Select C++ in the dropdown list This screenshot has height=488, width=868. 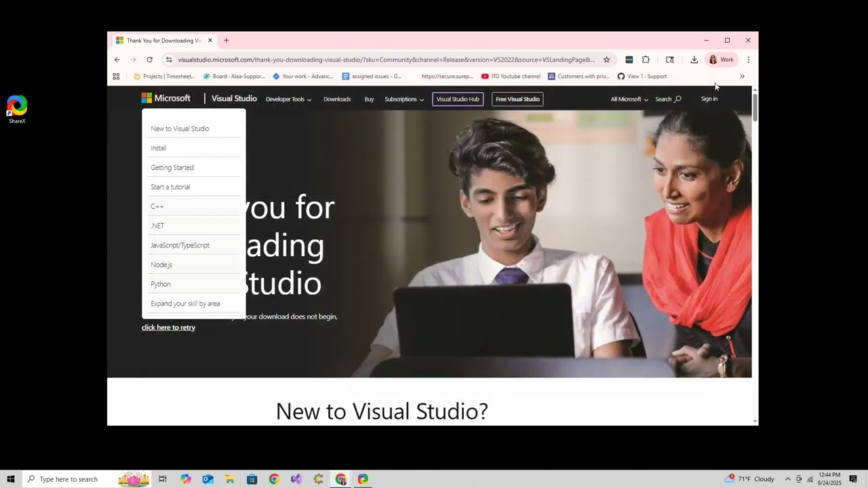(194, 206)
